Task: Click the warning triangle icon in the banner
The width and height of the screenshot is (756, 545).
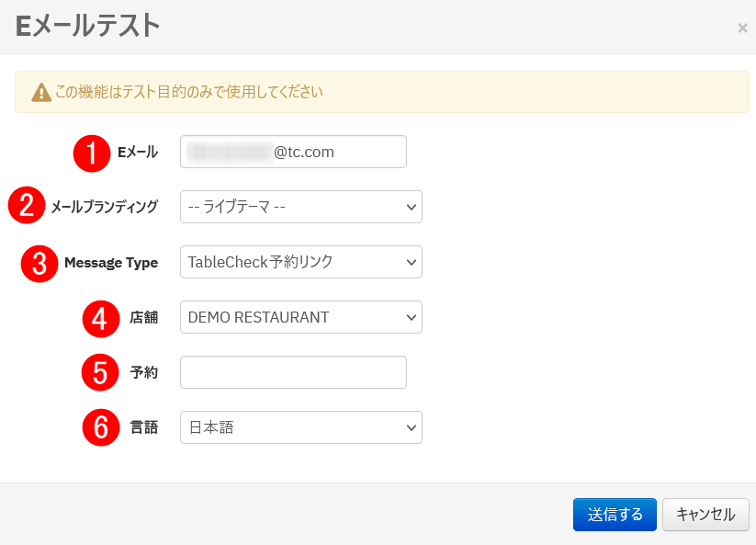Action: tap(41, 93)
